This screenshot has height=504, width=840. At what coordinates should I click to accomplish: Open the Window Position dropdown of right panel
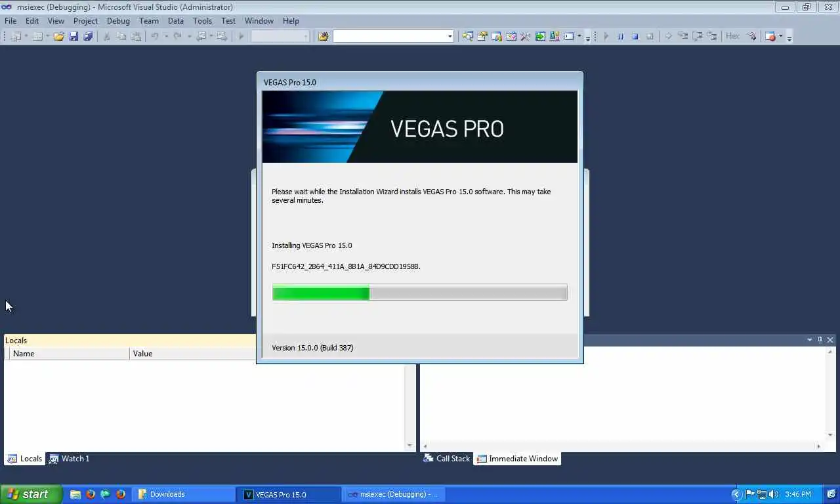pos(810,340)
